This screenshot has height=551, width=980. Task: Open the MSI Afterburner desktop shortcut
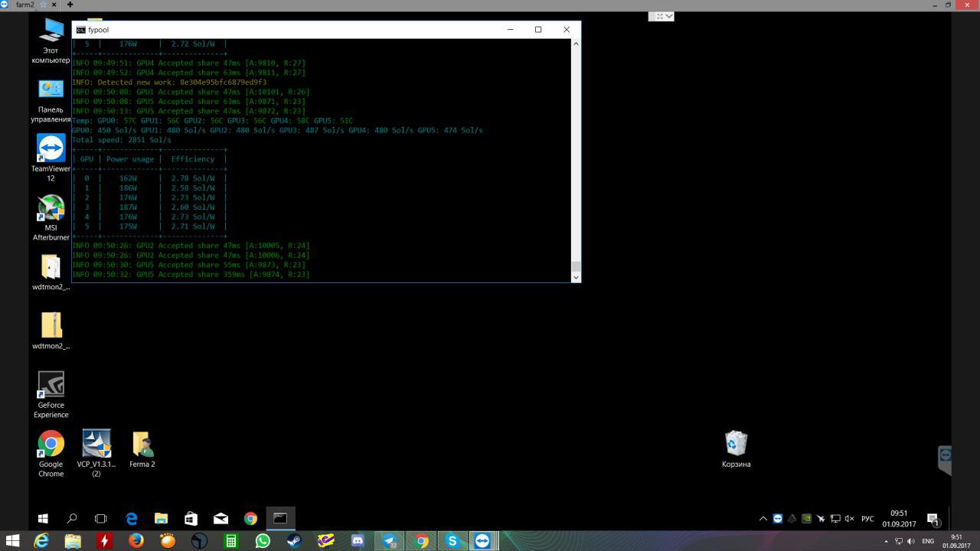(51, 217)
